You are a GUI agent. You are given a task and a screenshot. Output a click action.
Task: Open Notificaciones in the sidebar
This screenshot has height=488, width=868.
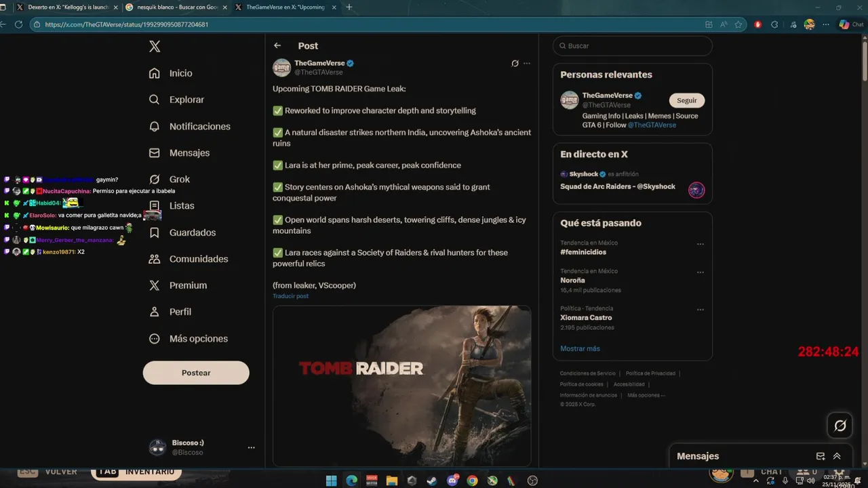tap(190, 127)
